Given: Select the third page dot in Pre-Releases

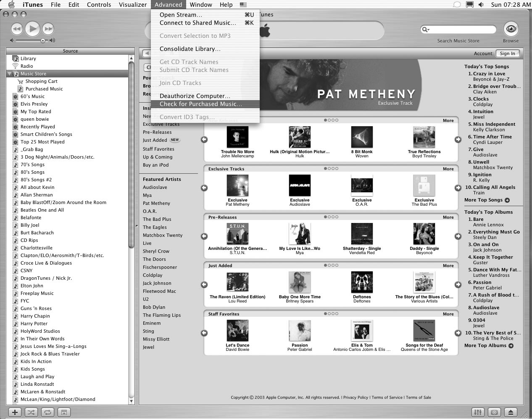Looking at the screenshot, I should point(333,217).
